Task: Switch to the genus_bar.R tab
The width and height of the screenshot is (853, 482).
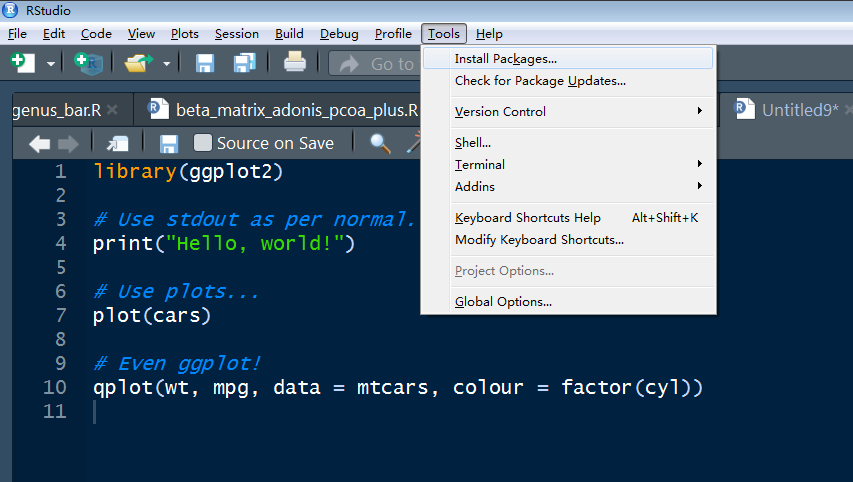Action: coord(56,110)
